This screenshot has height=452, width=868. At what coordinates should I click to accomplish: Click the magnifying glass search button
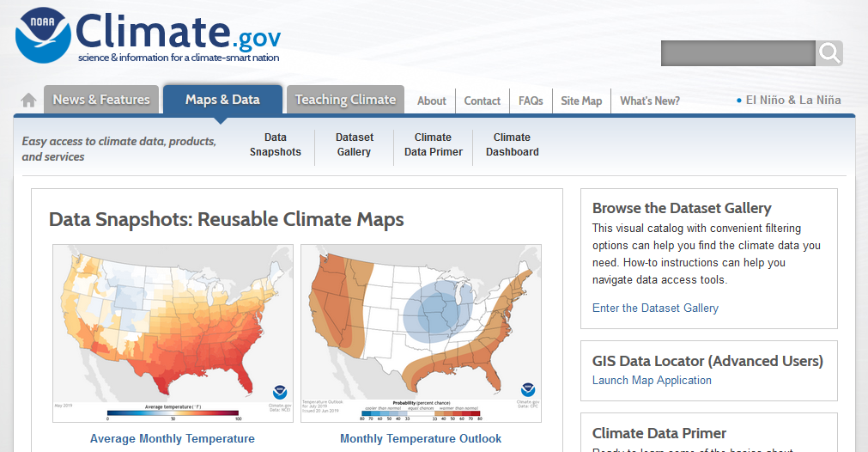pyautogui.click(x=829, y=53)
